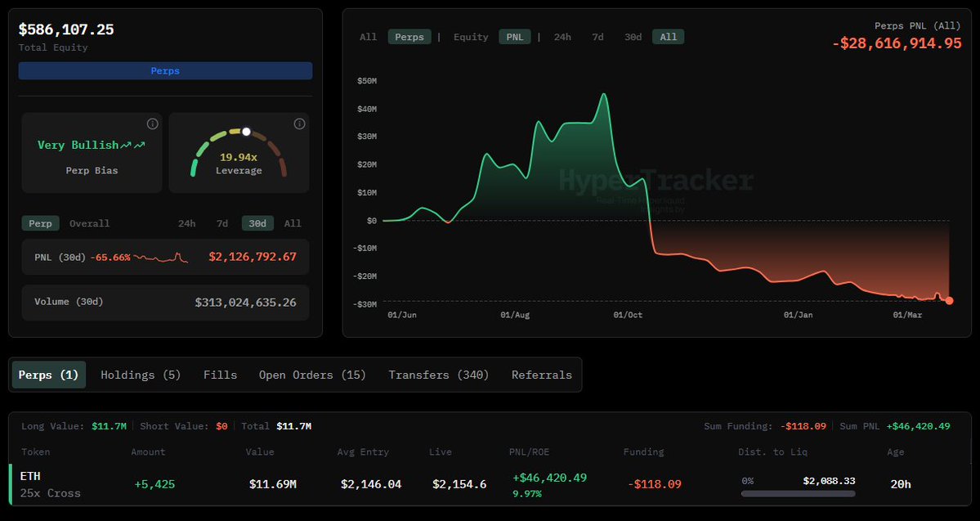
Task: Select the Fills tab
Action: point(220,375)
